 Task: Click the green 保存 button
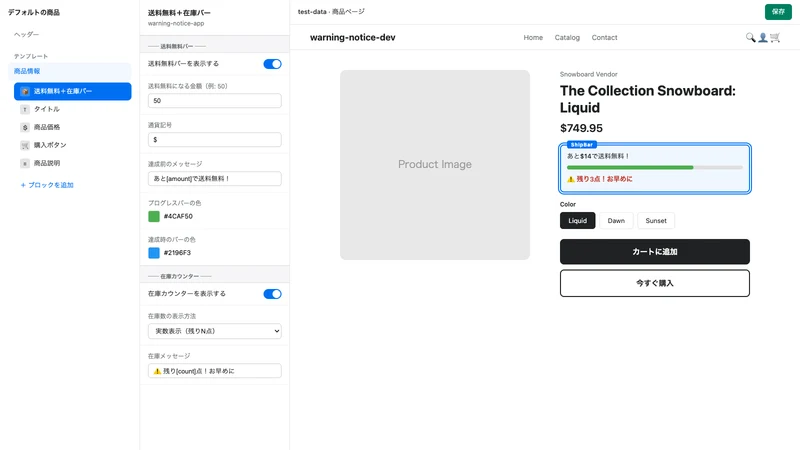tap(778, 12)
